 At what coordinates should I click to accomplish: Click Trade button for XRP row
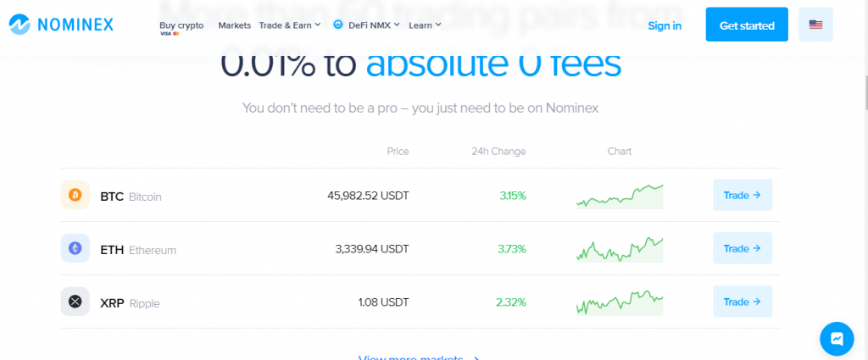click(743, 302)
